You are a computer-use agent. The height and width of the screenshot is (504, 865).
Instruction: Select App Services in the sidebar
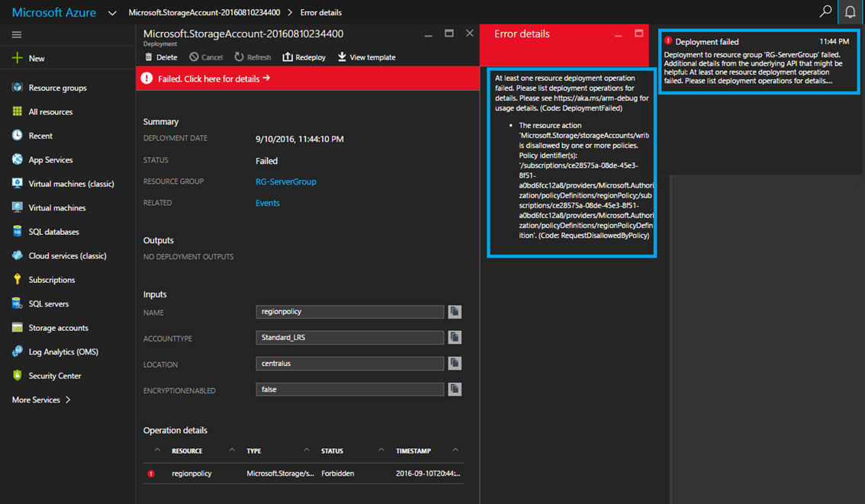(x=51, y=160)
